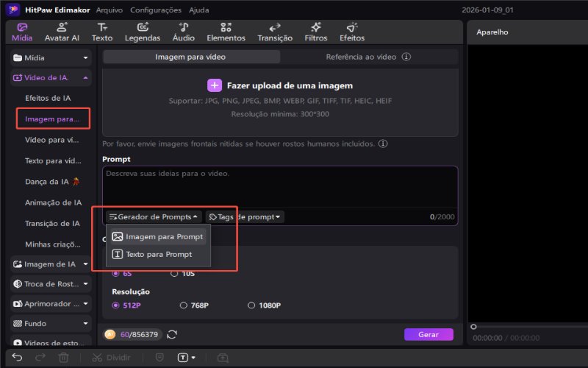
Task: Click info icon after frontal images notice
Action: click(383, 144)
